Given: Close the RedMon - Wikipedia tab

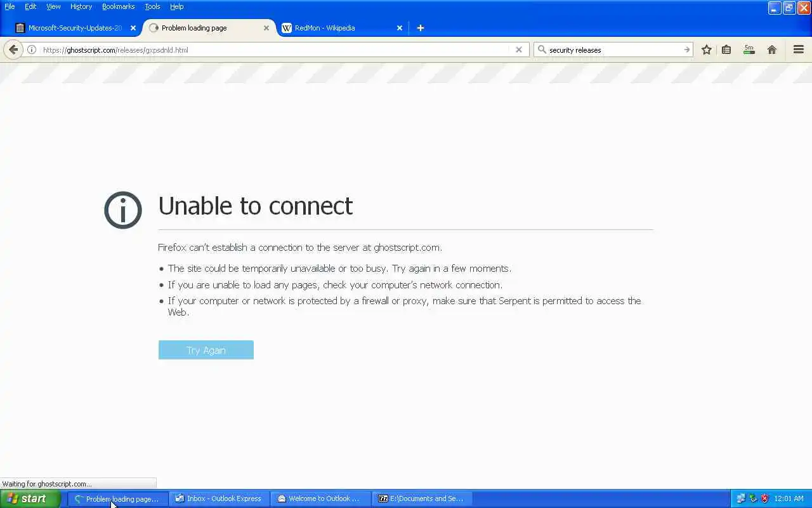Looking at the screenshot, I should pos(400,28).
